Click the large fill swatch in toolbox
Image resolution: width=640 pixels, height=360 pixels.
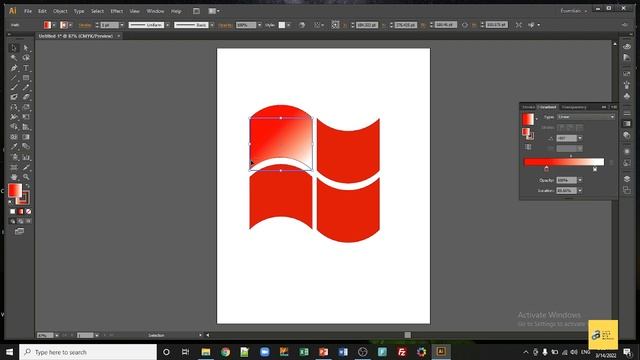pos(15,190)
